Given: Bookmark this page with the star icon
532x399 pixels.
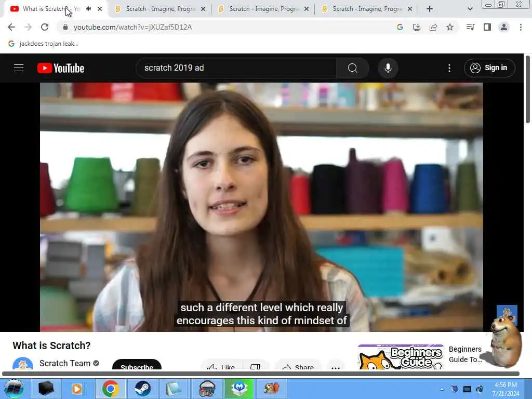Looking at the screenshot, I should (x=450, y=27).
